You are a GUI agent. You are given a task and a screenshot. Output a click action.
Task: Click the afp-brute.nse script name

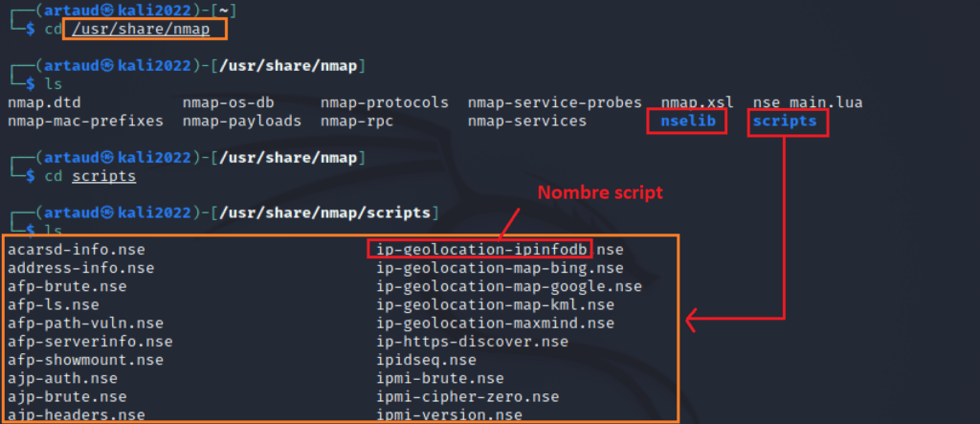(x=67, y=286)
